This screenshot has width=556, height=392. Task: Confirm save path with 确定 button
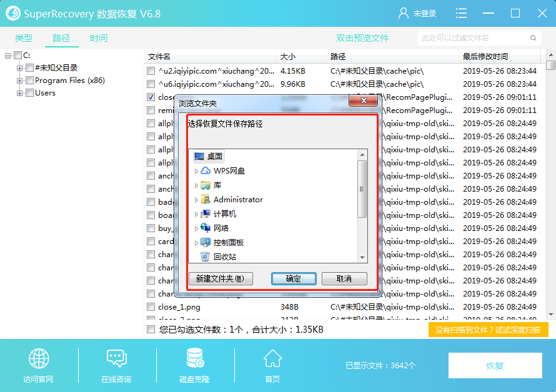[x=294, y=279]
